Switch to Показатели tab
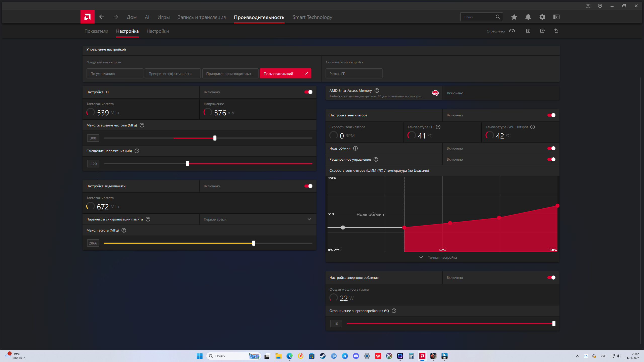Screen dimensions: 644x362 point(96,31)
